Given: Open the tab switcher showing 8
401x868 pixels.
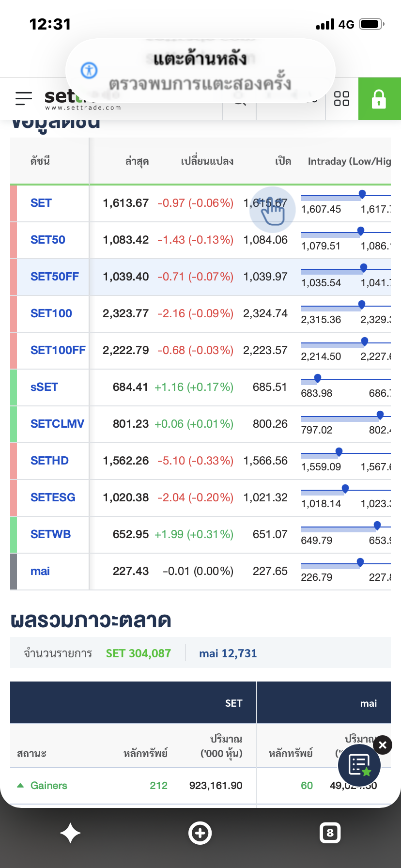Looking at the screenshot, I should 330,833.
